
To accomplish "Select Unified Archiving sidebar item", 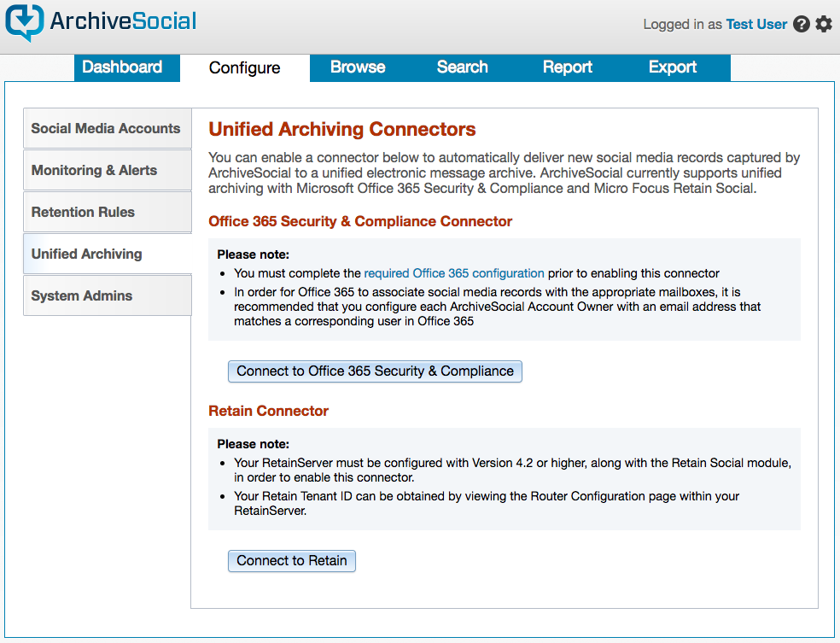I will 87,254.
